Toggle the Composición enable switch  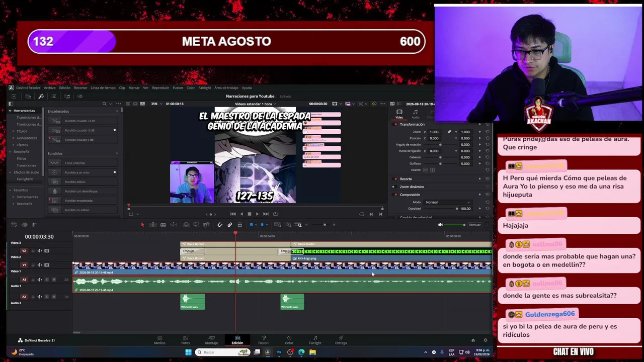[395, 195]
